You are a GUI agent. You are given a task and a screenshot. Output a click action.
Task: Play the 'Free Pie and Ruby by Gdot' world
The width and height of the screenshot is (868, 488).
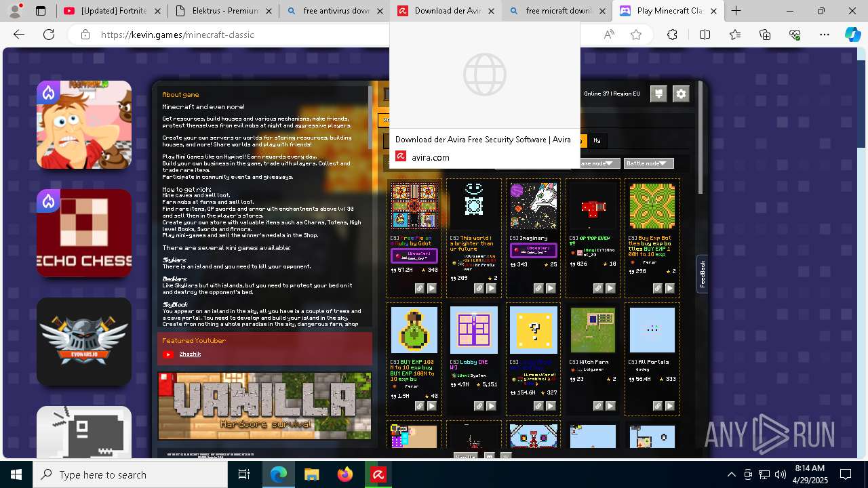[x=431, y=288]
